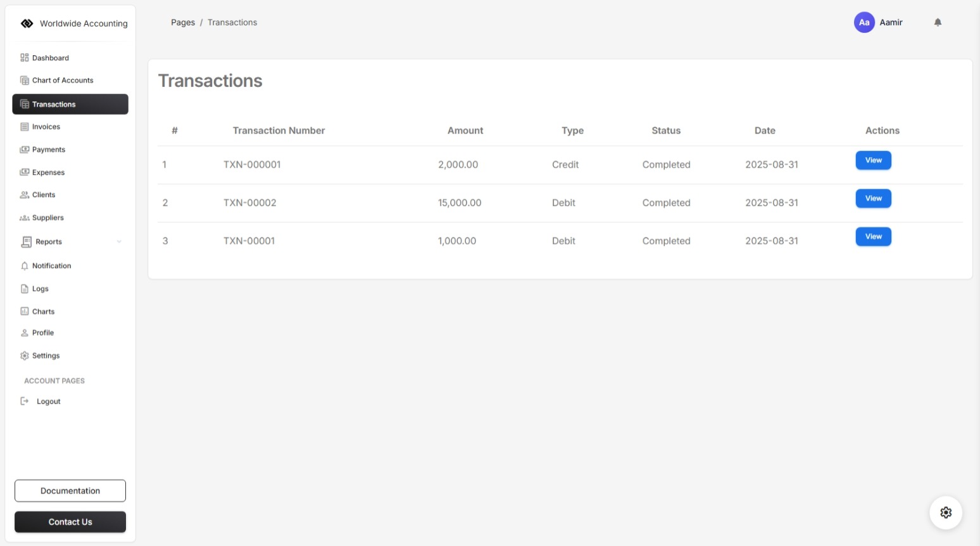Click the Dashboard icon in sidebar
Image resolution: width=980 pixels, height=546 pixels.
click(x=25, y=58)
